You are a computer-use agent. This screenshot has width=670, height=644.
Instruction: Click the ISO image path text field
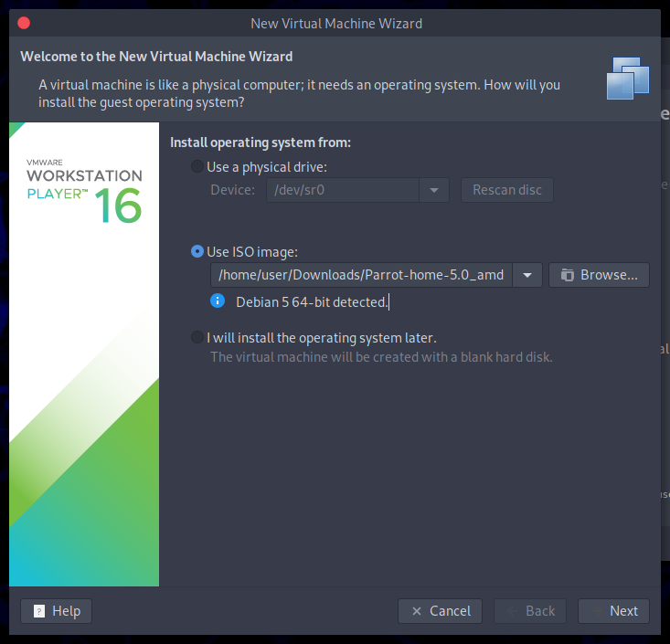[361, 275]
